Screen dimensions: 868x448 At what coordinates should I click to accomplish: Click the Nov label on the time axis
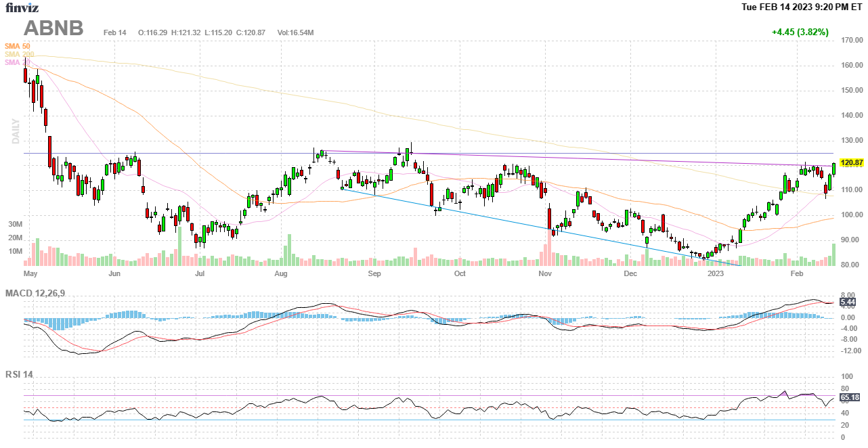(545, 274)
